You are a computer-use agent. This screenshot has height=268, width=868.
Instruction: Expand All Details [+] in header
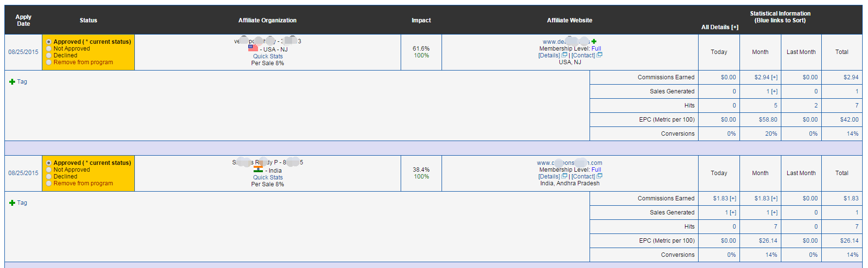coord(720,27)
